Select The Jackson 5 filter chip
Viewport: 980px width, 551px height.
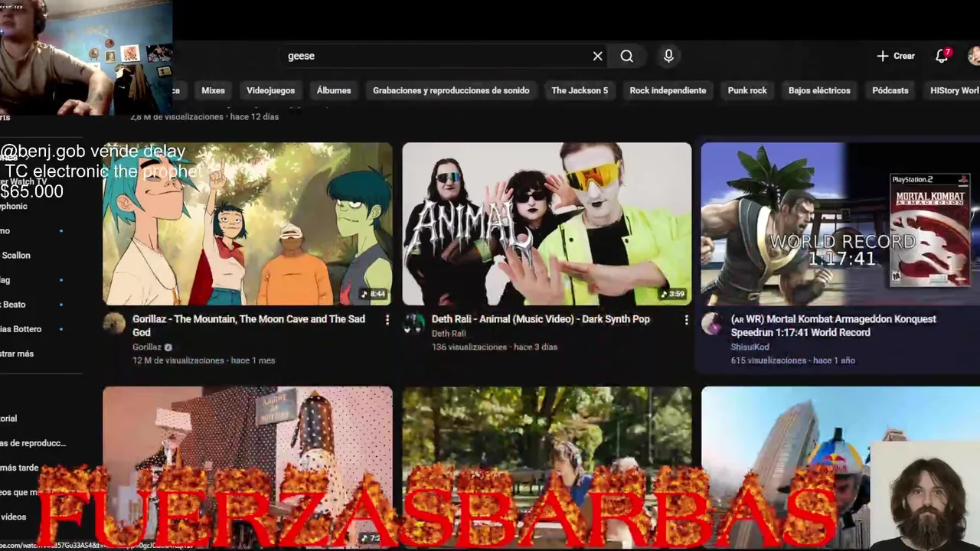pos(580,90)
